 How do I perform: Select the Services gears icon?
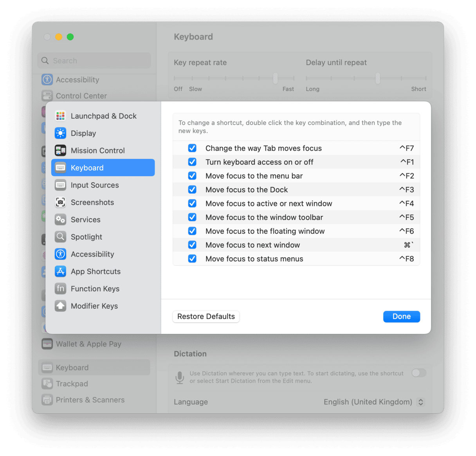point(60,220)
